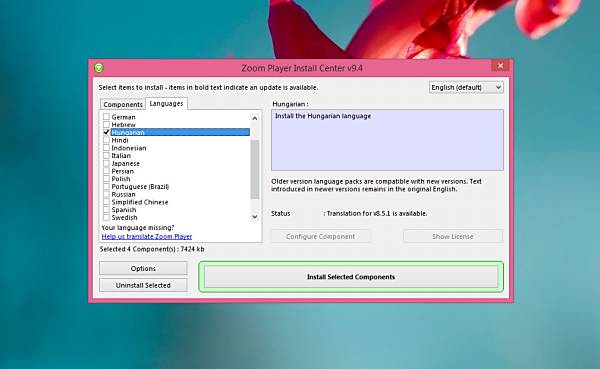Enable the Portuguese (Brazil) checkbox
Screen dimensions: 600x369
(x=106, y=186)
